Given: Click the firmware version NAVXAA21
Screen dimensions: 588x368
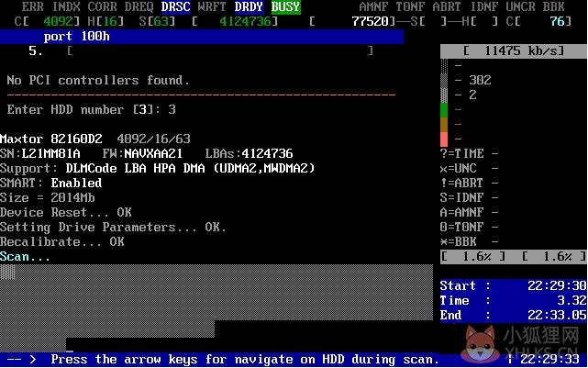Looking at the screenshot, I should 153,154.
